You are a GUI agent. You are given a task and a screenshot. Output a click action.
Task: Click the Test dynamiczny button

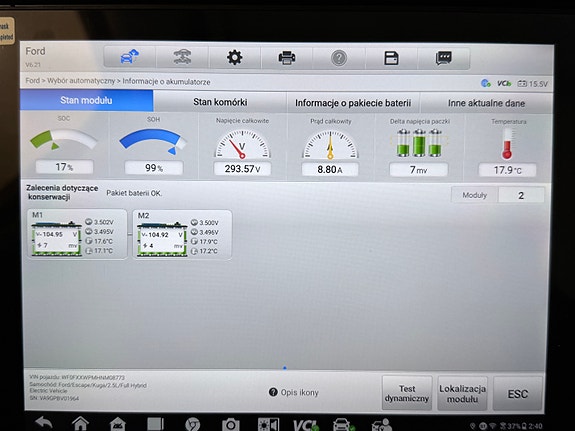coord(407,393)
